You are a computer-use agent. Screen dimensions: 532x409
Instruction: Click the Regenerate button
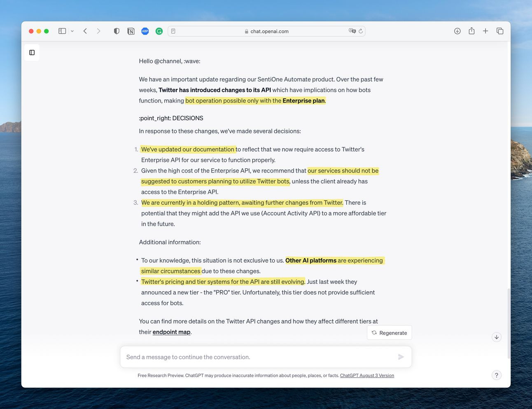click(389, 333)
